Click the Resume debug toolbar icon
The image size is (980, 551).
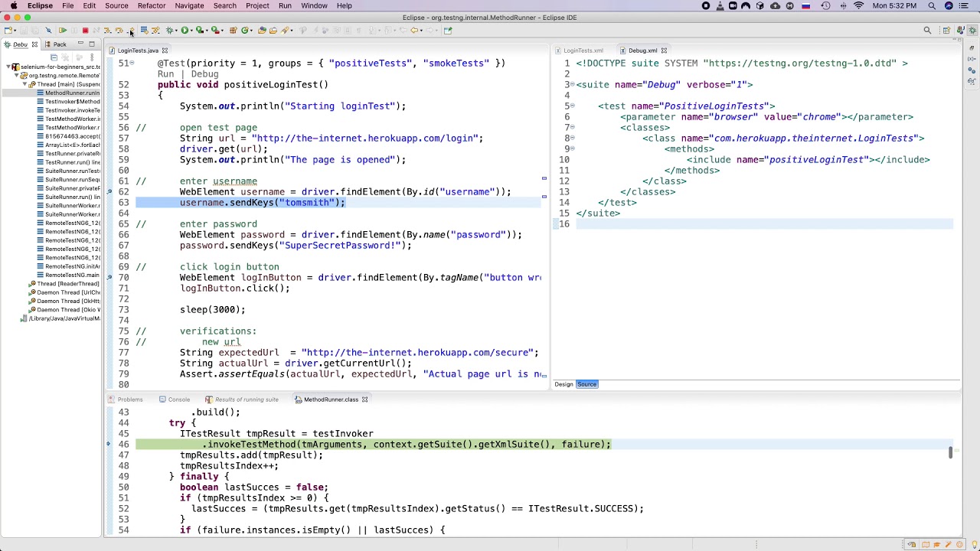(63, 31)
